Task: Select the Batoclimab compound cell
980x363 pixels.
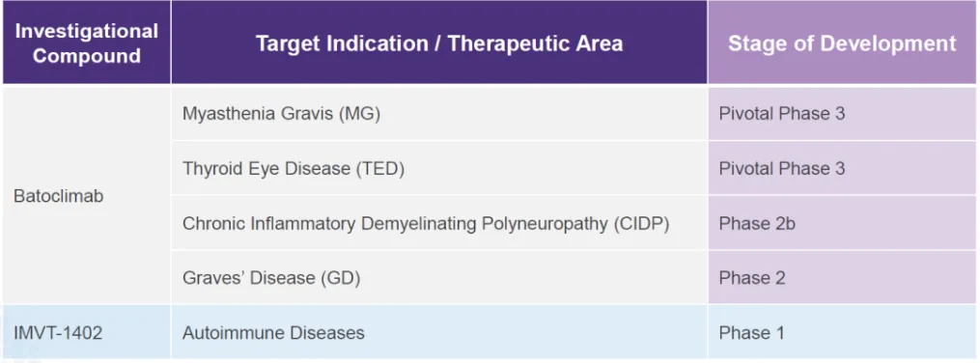Action: point(86,196)
